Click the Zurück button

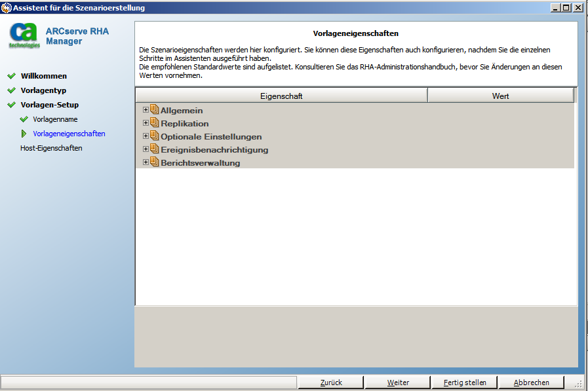click(x=331, y=382)
